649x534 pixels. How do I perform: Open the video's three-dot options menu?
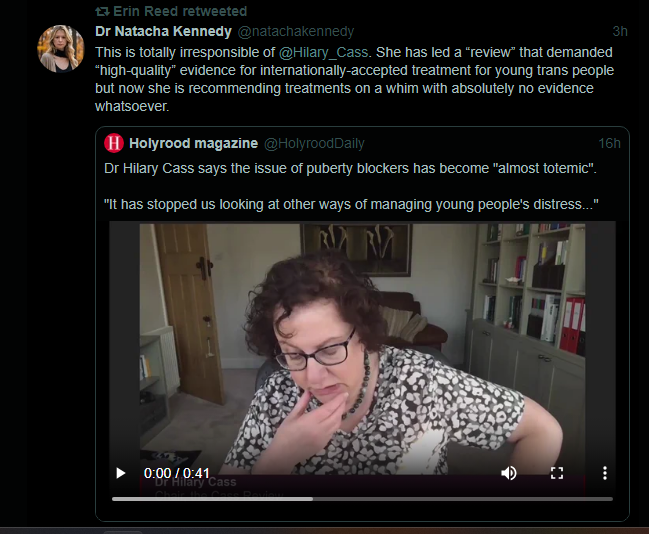605,473
